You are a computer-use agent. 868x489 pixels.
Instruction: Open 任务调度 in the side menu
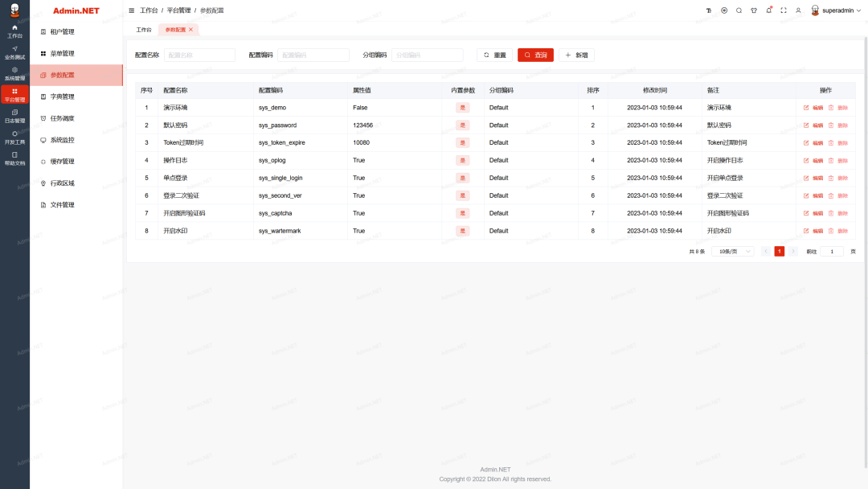(x=62, y=118)
